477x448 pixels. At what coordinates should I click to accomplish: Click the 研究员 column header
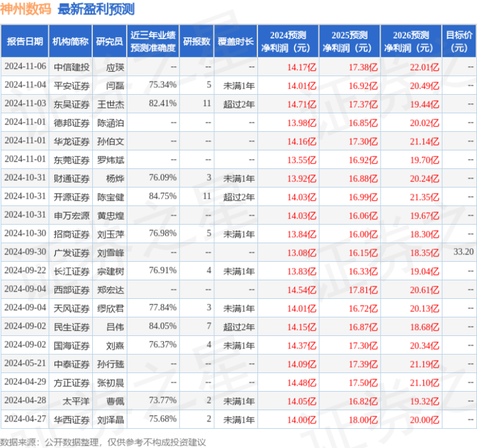[109, 41]
